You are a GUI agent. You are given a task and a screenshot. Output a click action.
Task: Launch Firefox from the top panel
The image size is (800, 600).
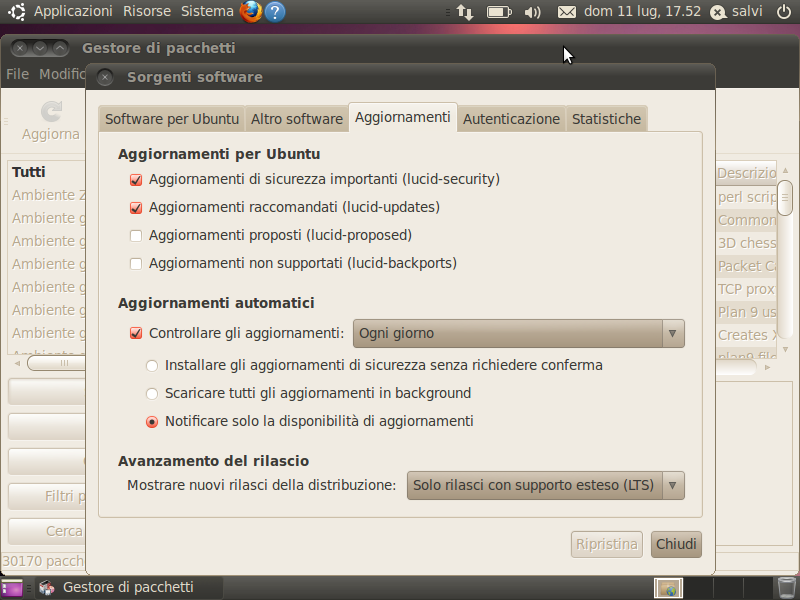pos(251,11)
